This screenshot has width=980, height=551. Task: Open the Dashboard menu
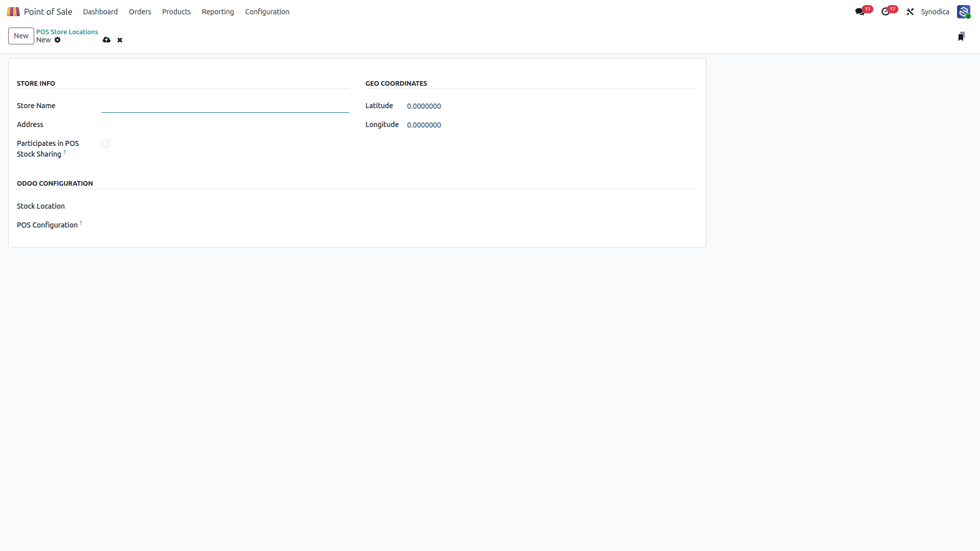pos(101,12)
